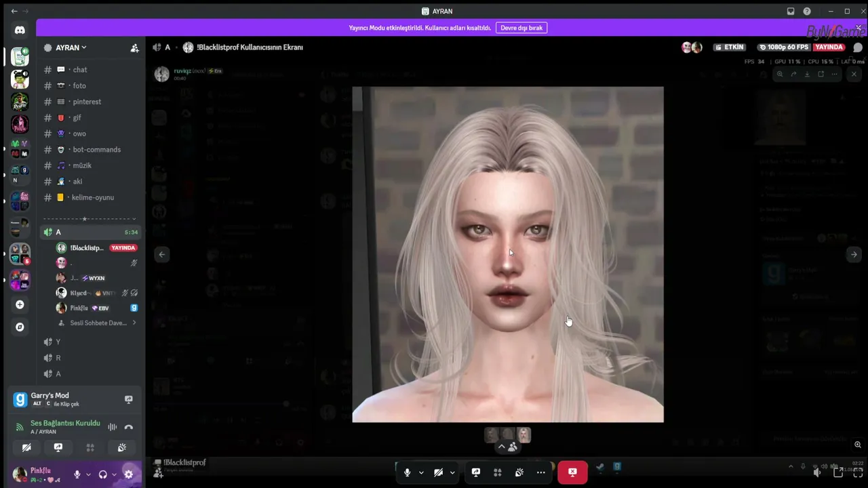The image size is (868, 488).
Task: Zoom the stream with magnifier button
Action: pyautogui.click(x=858, y=445)
